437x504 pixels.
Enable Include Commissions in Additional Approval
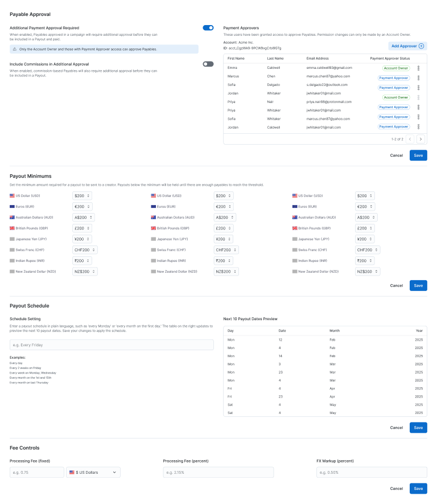(x=208, y=64)
